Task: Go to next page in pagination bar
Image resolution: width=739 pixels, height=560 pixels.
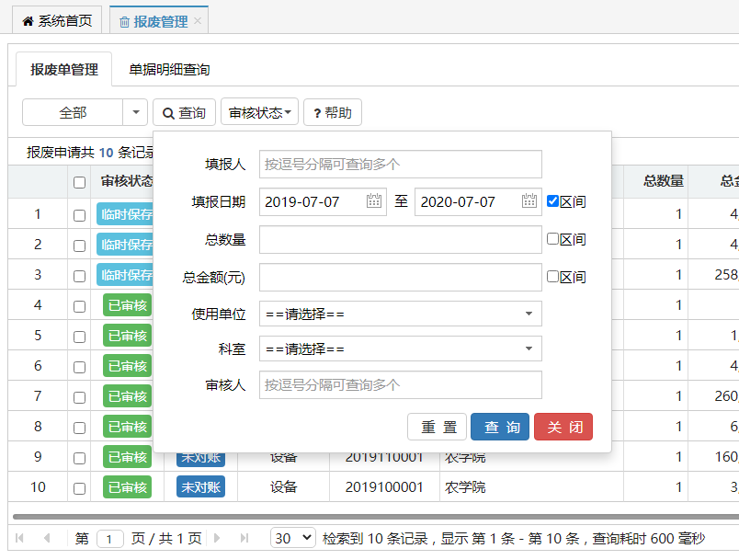Action: click(218, 538)
